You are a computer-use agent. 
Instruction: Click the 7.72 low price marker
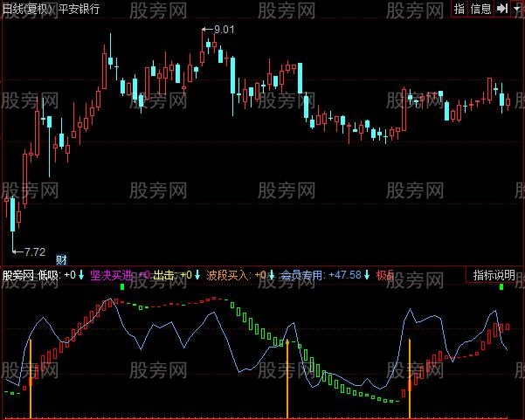click(33, 251)
